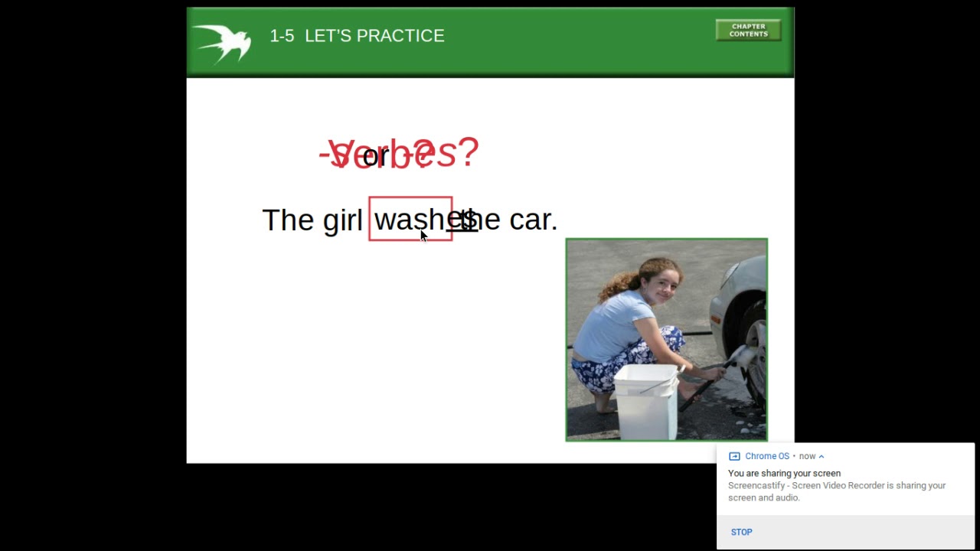
Task: Click the words 'The girl'
Action: [x=312, y=220]
